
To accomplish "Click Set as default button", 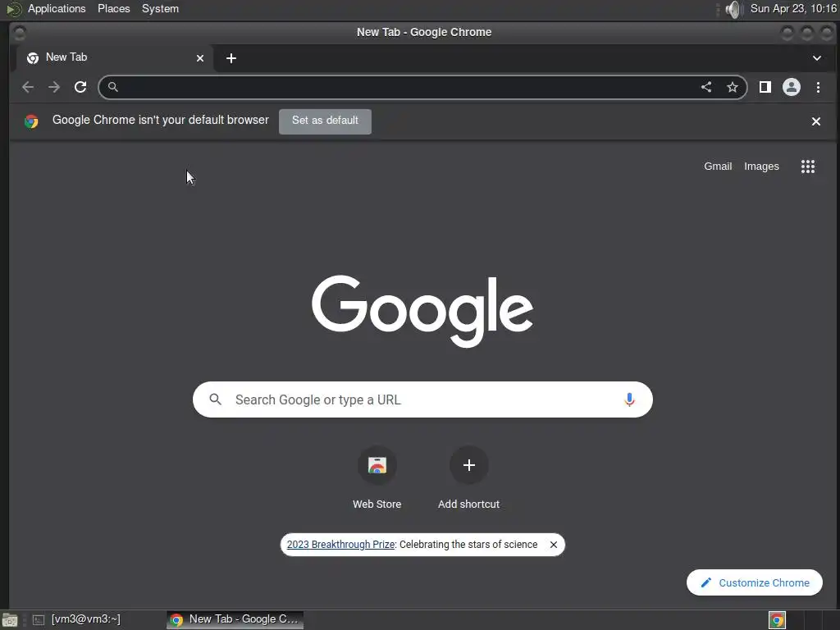I will pos(325,121).
